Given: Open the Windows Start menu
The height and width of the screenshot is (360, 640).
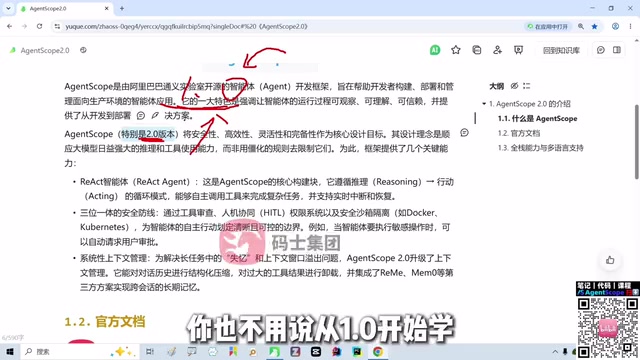Looking at the screenshot, I should coord(10,352).
